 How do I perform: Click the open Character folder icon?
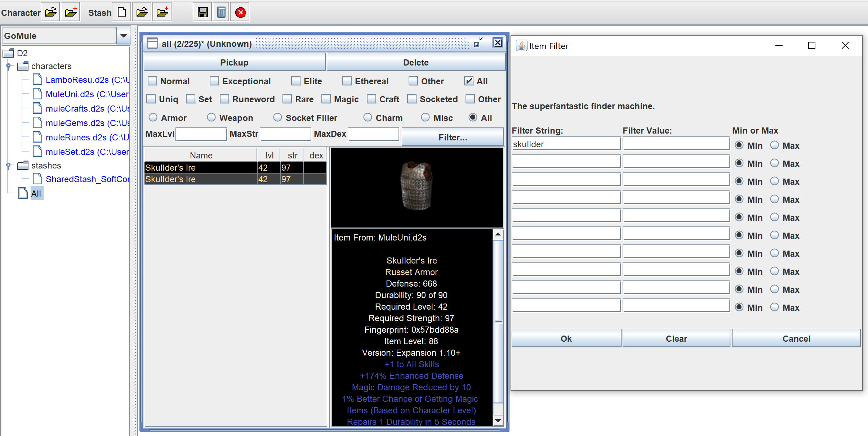(x=50, y=12)
